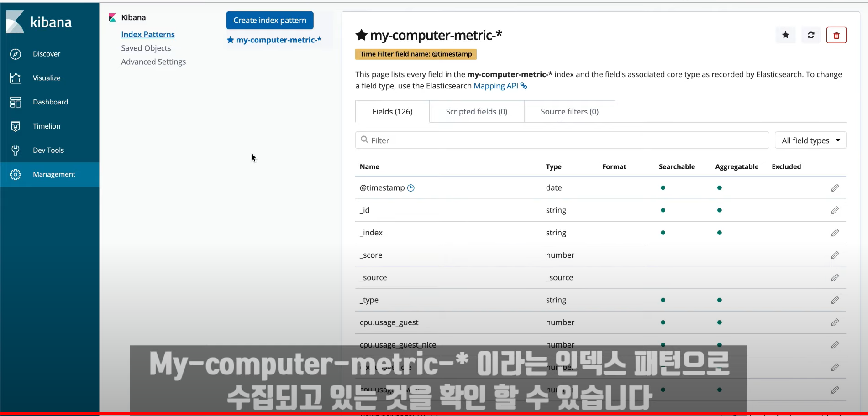Go to Dev Tools in sidebar

coord(48,150)
